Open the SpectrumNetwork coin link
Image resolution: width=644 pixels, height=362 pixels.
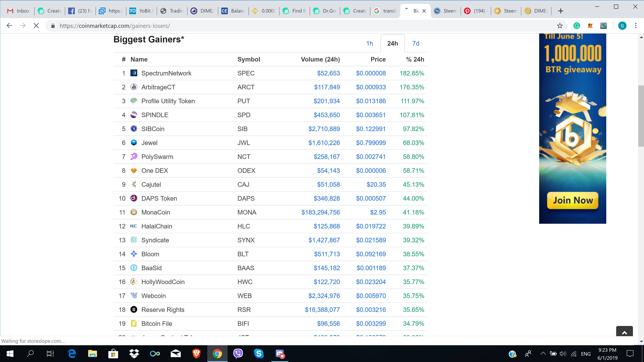coord(166,73)
